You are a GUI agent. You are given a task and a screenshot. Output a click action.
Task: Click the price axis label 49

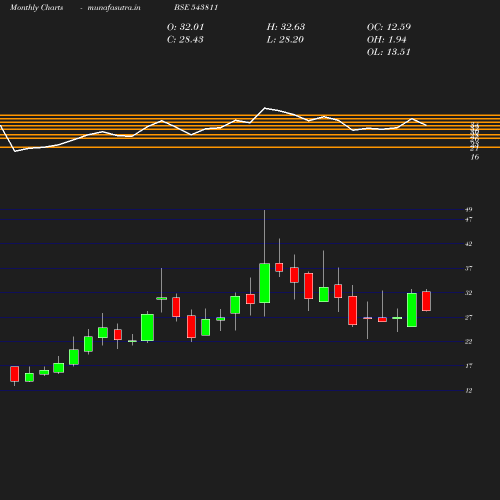[x=469, y=210]
